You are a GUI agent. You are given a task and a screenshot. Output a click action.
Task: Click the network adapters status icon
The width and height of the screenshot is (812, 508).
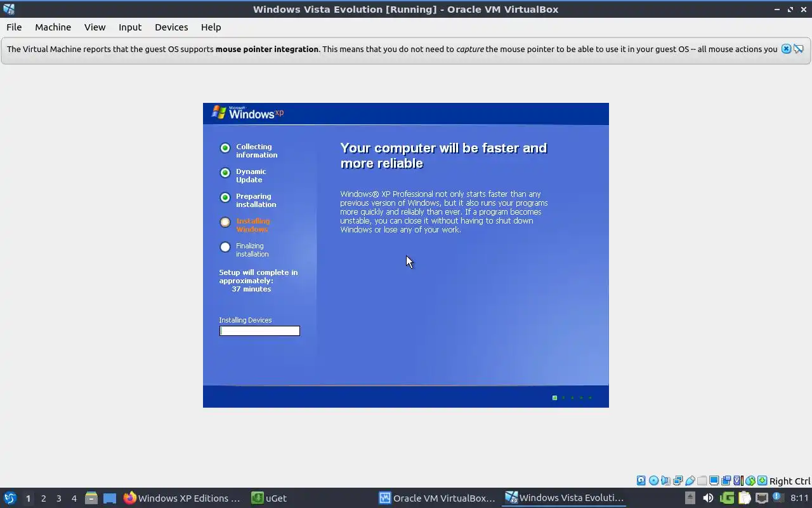tap(678, 481)
